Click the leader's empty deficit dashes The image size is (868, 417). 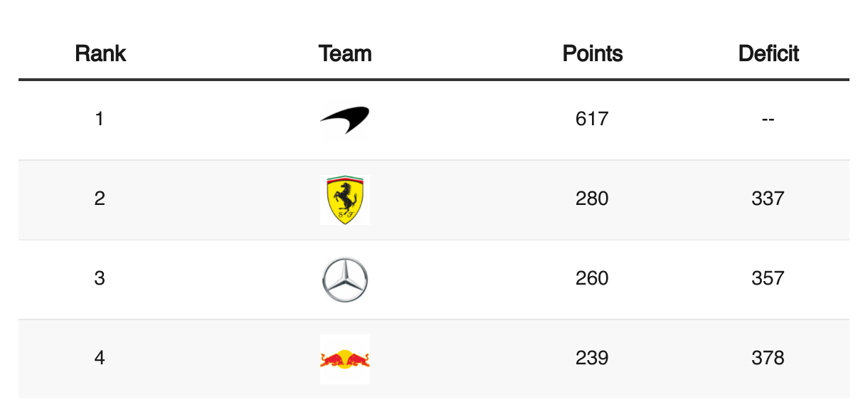tap(768, 119)
